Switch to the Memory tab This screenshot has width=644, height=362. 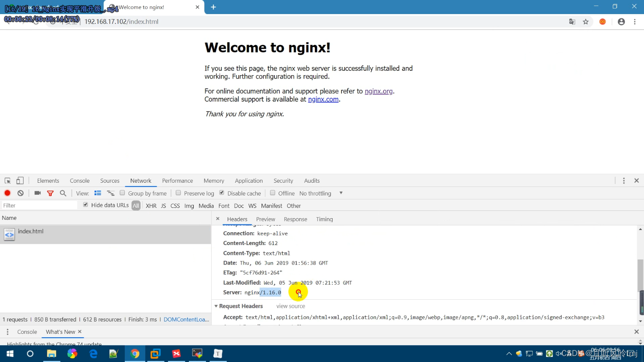214,181
